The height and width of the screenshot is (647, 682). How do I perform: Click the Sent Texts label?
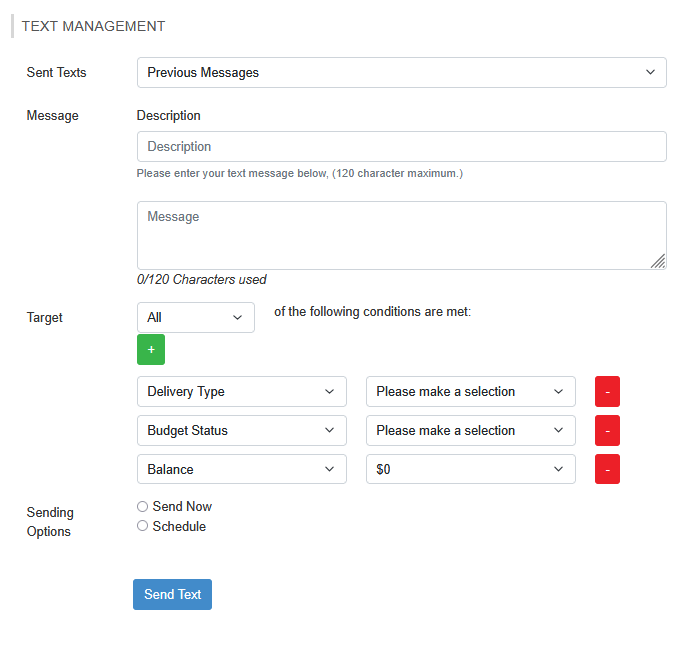pyautogui.click(x=57, y=72)
